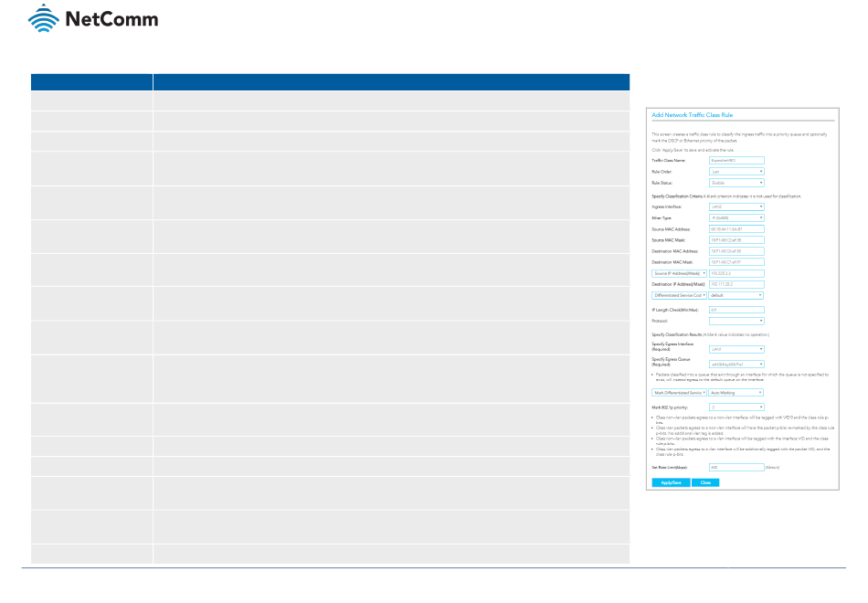This screenshot has height=603, width=868.
Task: Expand the Specify Egress Interface dropdown
Action: tap(736, 349)
